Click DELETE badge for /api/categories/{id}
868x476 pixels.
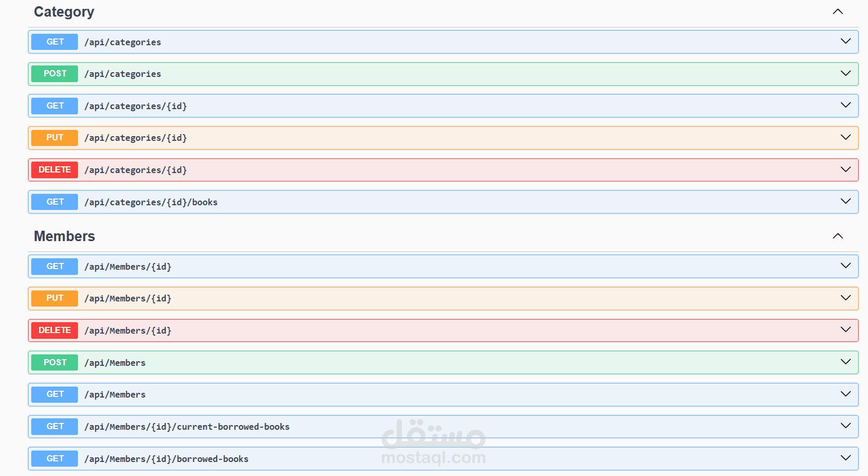(55, 170)
